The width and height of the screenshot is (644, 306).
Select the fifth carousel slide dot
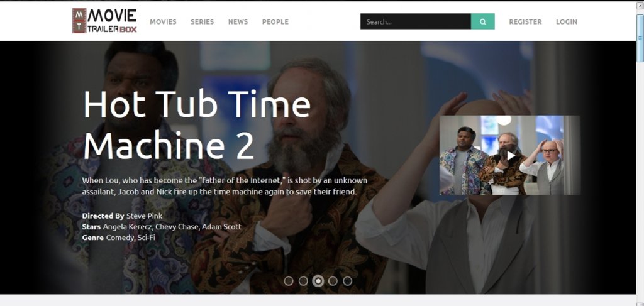pyautogui.click(x=347, y=281)
